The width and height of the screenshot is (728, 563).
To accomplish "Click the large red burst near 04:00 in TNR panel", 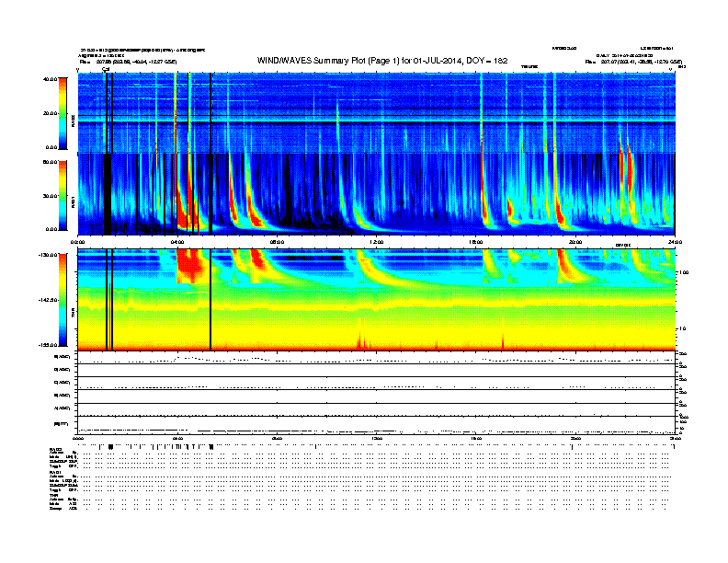I will pos(191,266).
